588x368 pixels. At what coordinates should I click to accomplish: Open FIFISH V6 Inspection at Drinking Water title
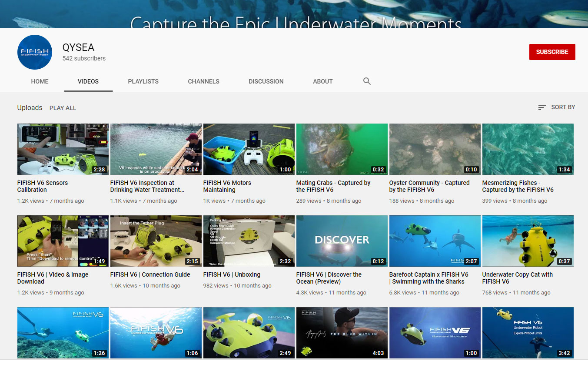pyautogui.click(x=147, y=186)
